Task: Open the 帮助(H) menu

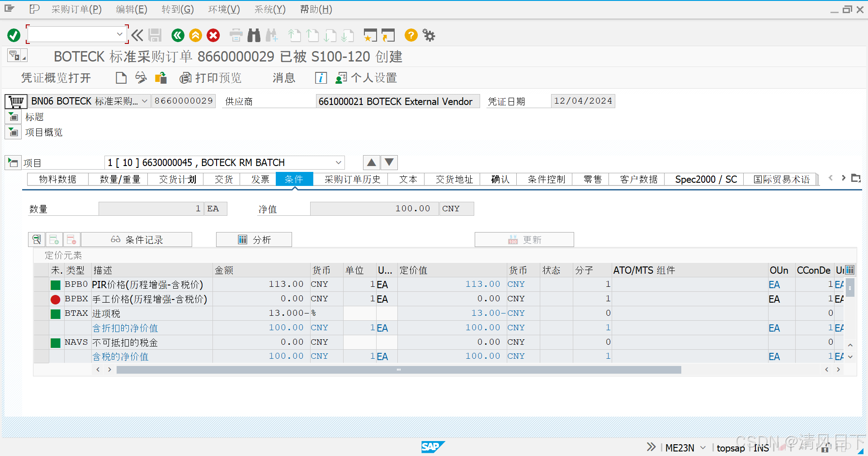Action: (316, 9)
